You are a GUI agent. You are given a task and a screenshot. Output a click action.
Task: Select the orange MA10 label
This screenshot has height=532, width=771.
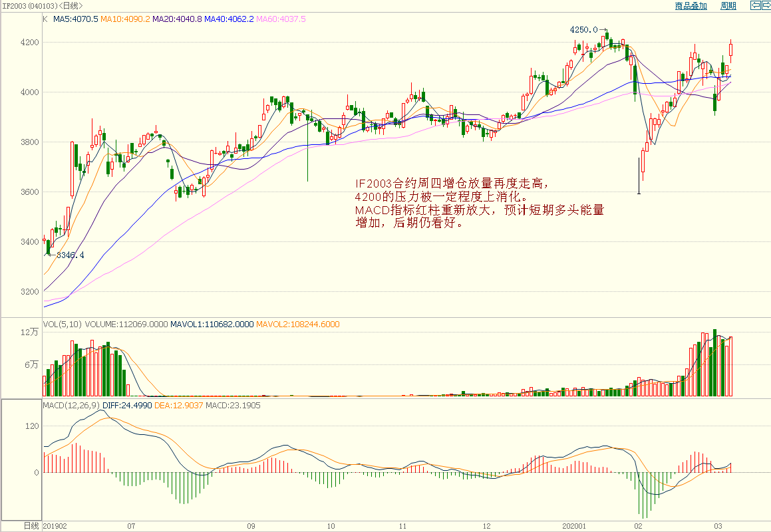coord(125,19)
